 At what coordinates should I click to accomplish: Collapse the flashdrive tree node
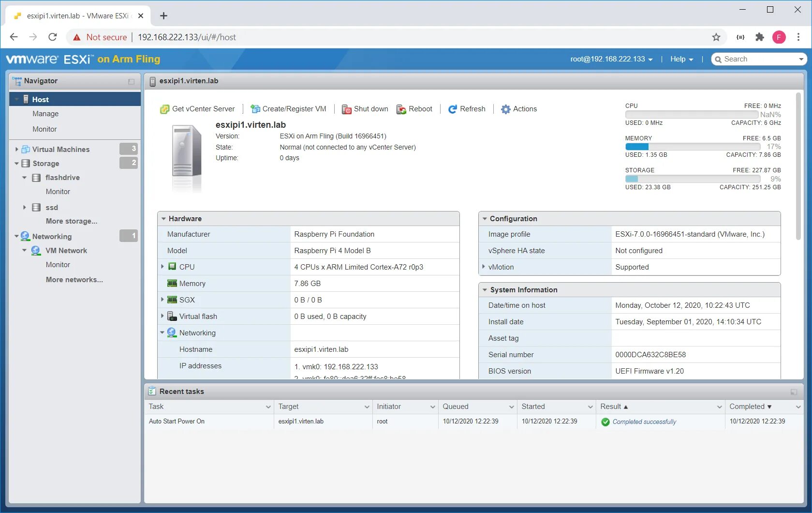point(25,178)
